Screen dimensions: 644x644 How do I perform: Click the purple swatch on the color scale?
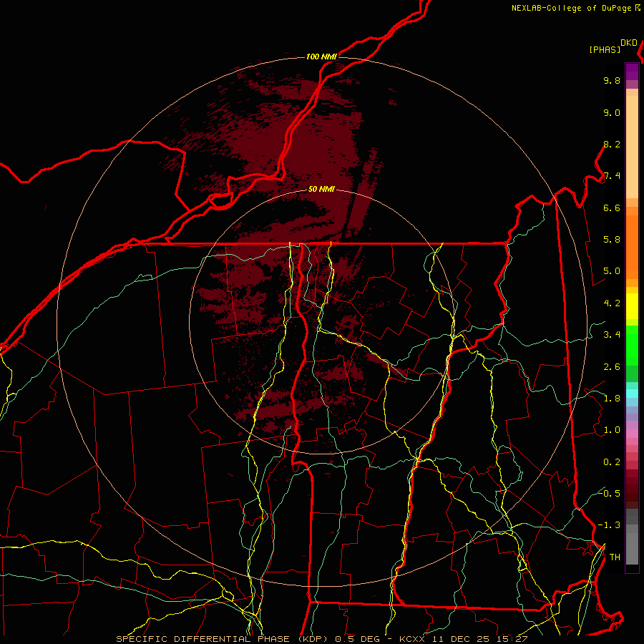[632, 72]
